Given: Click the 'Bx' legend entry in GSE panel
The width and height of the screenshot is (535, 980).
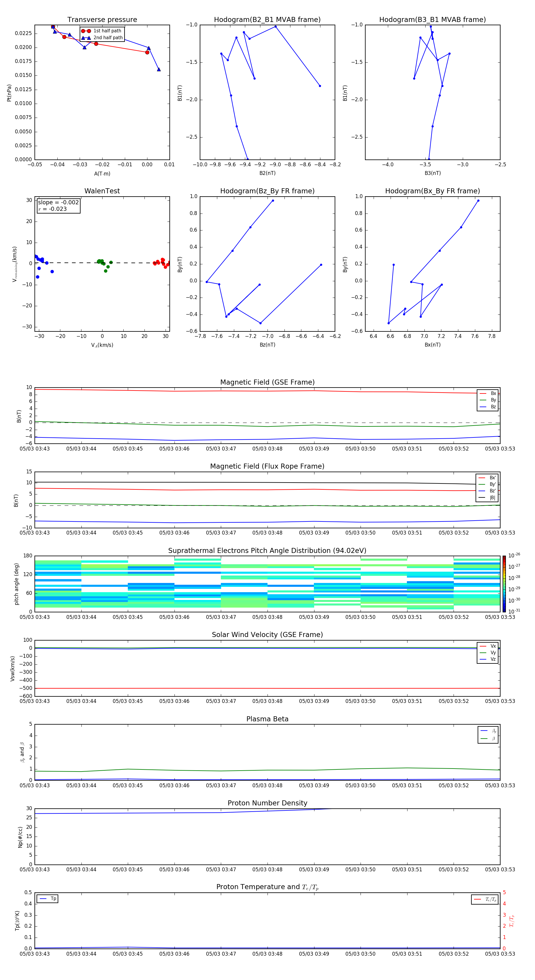Looking at the screenshot, I should (488, 393).
